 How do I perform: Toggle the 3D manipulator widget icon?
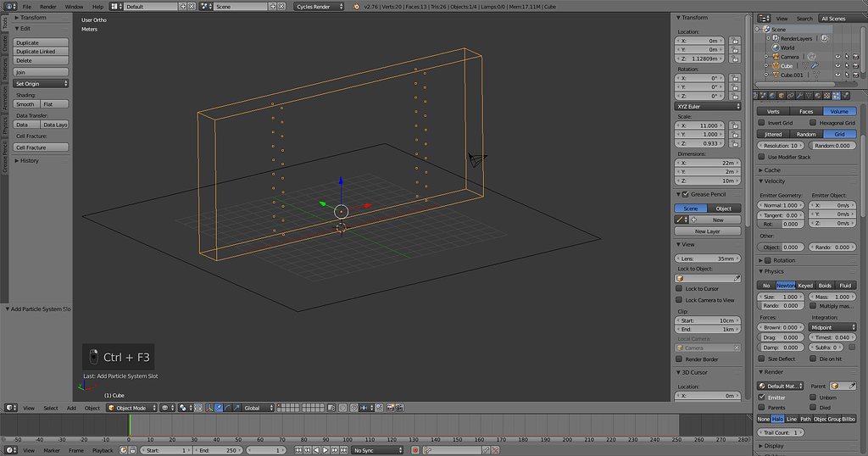209,408
